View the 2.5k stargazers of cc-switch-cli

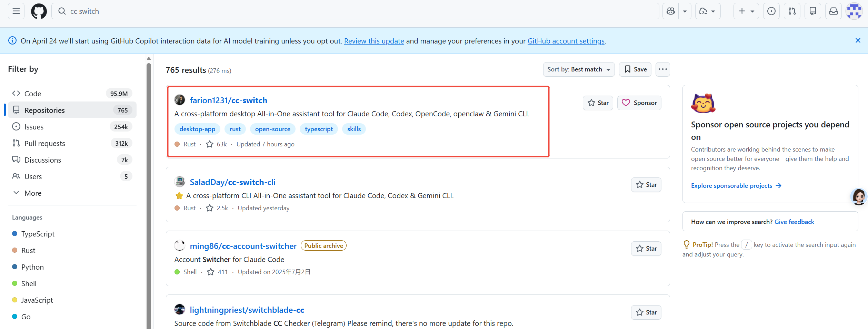click(217, 208)
